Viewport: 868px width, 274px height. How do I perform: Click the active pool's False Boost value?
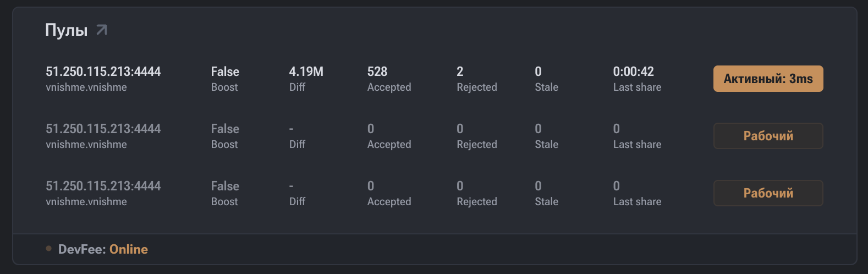click(x=225, y=72)
